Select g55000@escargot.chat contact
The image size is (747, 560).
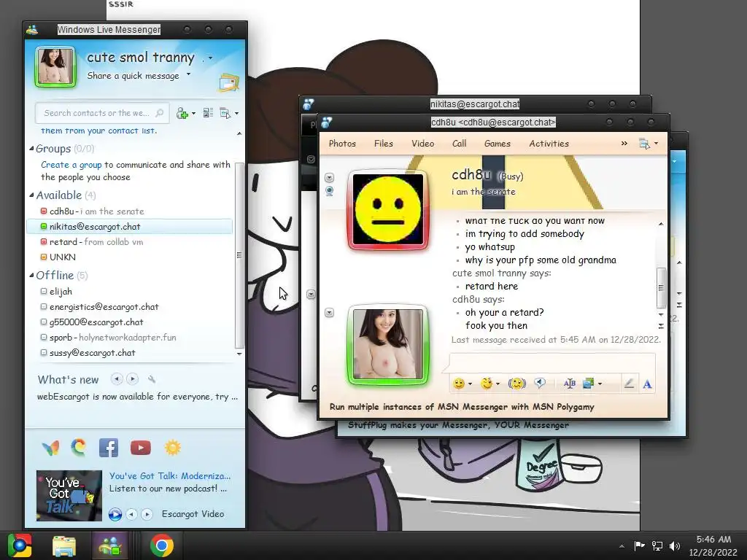130,322
